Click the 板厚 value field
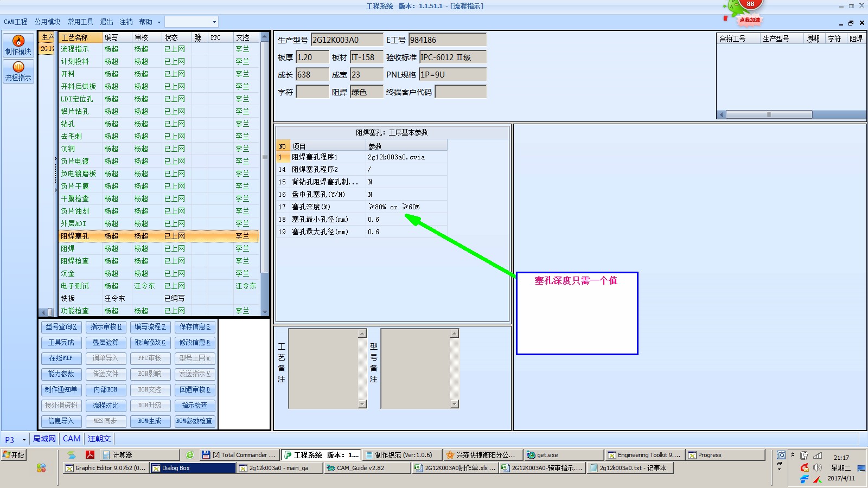Screen dimensions: 868x488 coord(312,57)
